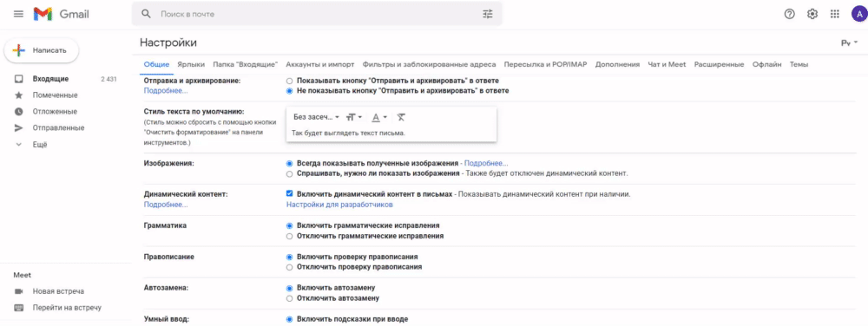Switch to the Общие tab
The width and height of the screenshot is (868, 326).
point(156,65)
